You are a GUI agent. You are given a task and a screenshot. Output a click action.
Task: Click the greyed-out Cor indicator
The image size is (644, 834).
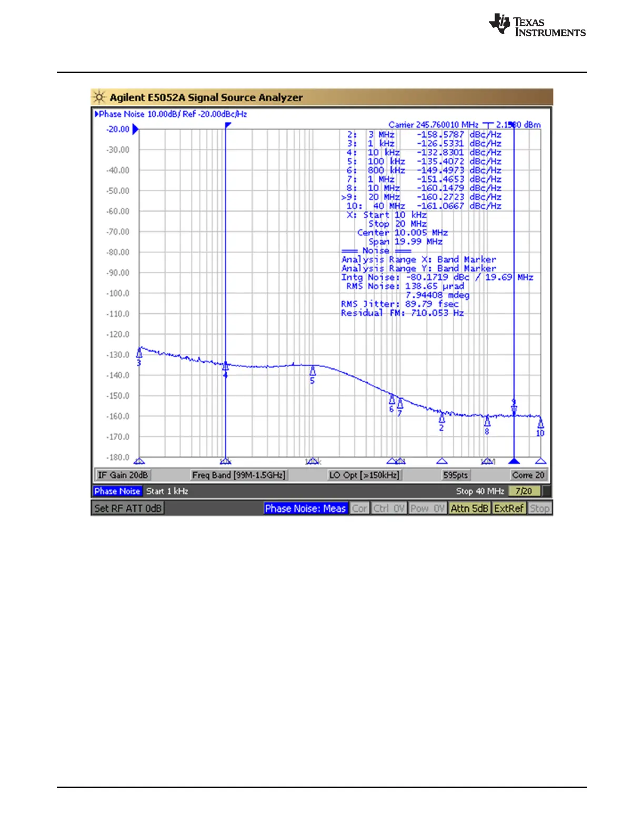point(359,508)
